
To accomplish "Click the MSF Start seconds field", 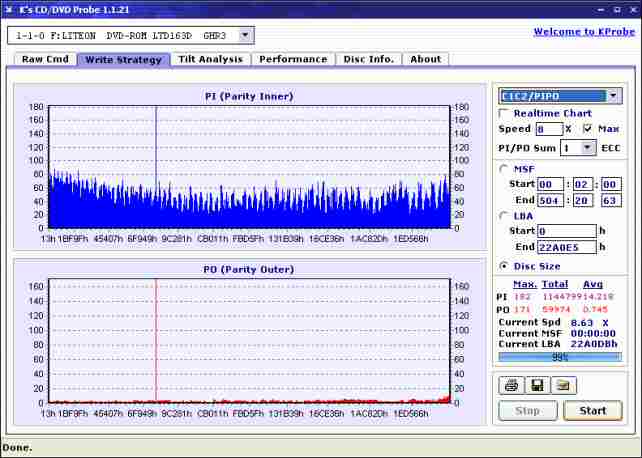I will pyautogui.click(x=583, y=184).
